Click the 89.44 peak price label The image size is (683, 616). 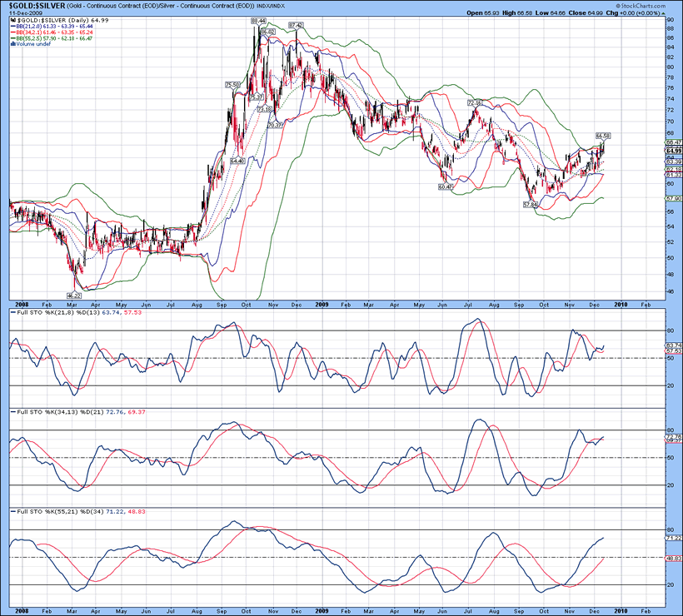[x=258, y=21]
